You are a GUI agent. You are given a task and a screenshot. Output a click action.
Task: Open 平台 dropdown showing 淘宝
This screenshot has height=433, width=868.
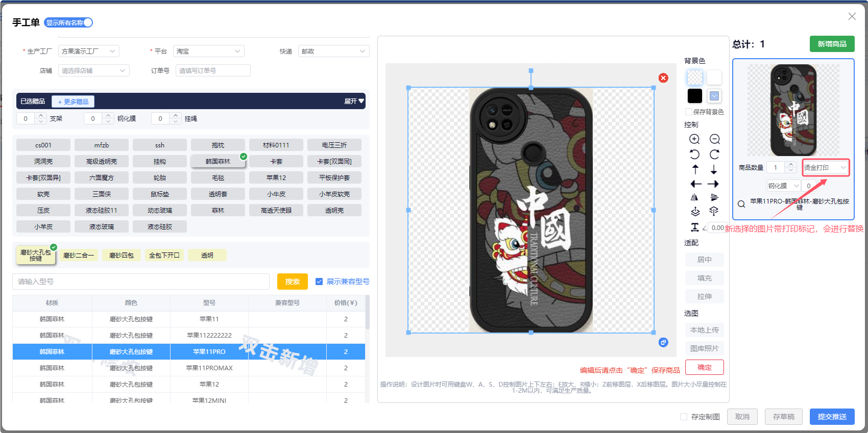click(208, 51)
